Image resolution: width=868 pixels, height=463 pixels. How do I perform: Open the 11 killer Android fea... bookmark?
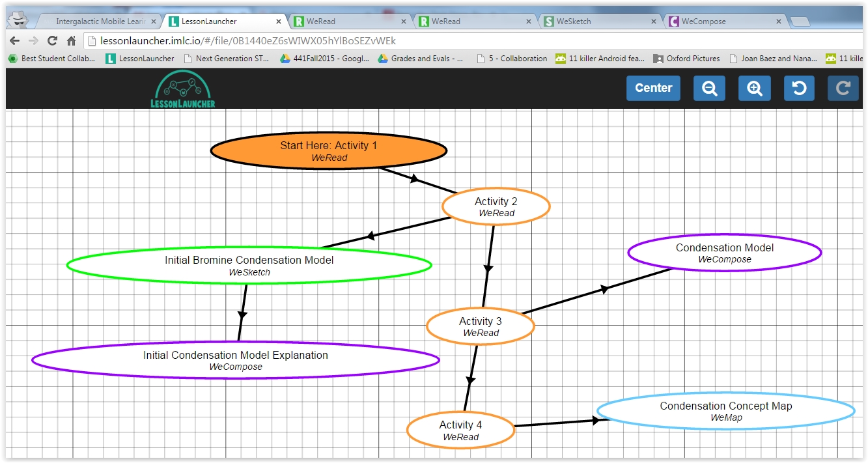point(600,59)
